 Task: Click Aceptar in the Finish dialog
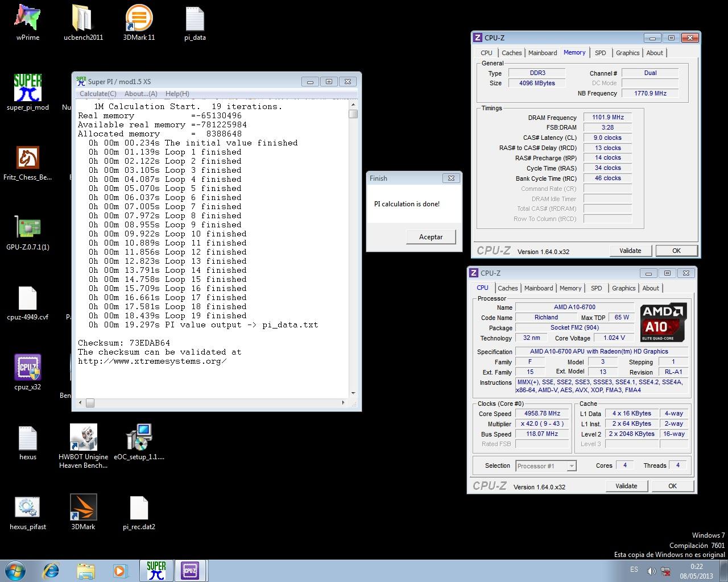[431, 237]
